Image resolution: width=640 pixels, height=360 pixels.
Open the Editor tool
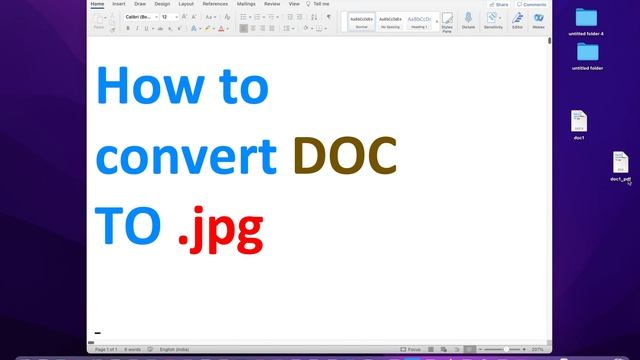tap(518, 20)
